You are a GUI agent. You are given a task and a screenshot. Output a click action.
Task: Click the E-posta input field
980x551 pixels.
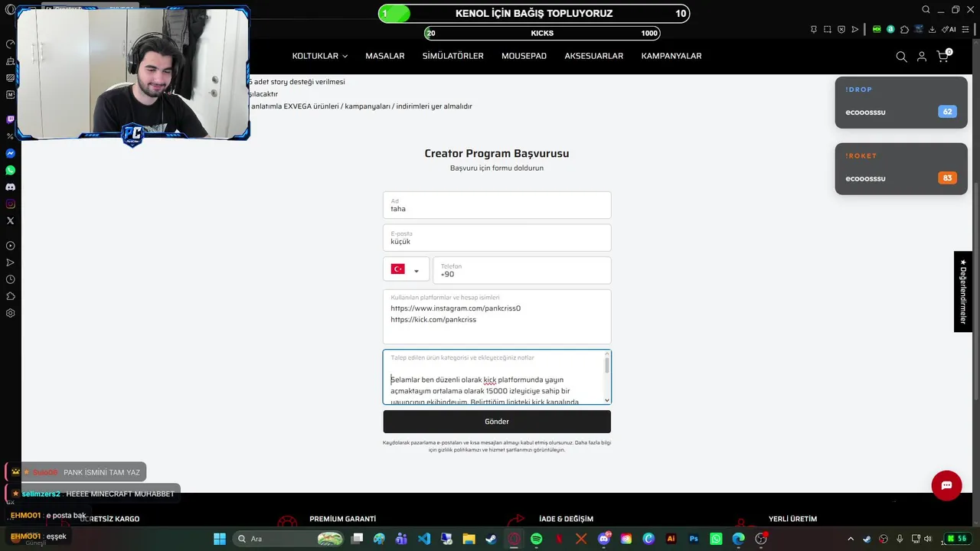(x=497, y=237)
